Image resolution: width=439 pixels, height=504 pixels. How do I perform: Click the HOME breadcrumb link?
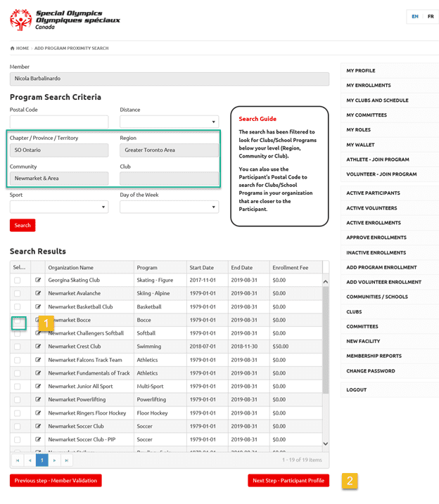coord(23,49)
